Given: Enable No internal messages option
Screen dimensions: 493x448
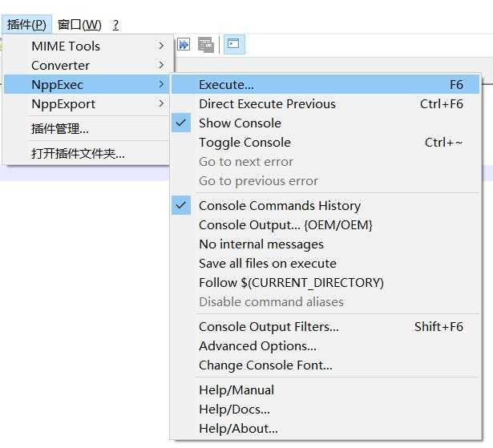Looking at the screenshot, I should click(325, 244).
